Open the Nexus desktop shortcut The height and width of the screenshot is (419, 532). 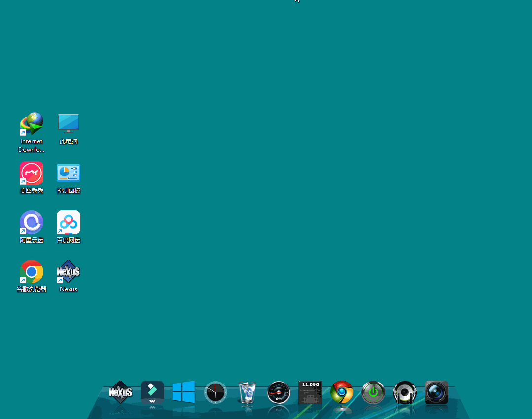coord(69,272)
